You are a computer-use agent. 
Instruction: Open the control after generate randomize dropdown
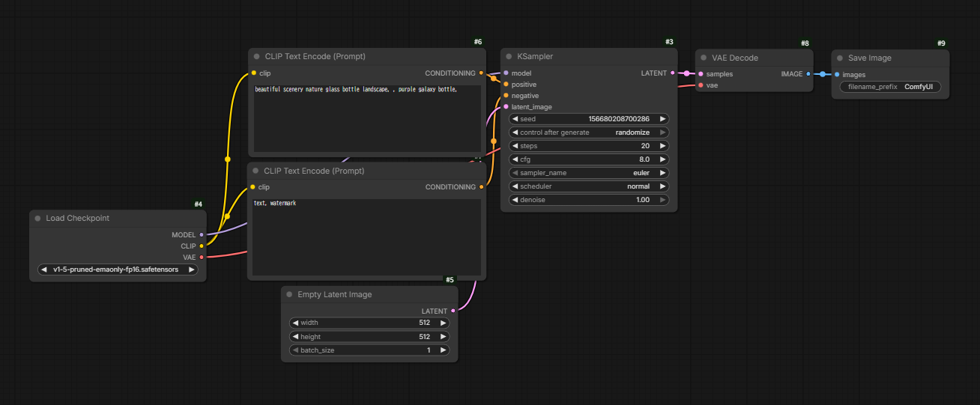pyautogui.click(x=589, y=133)
